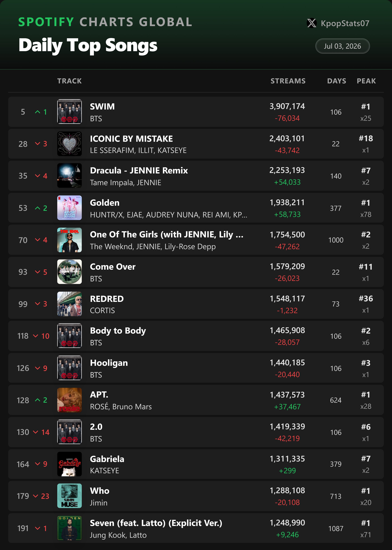392x550 pixels.
Task: Click the green up arrow on the APT. row
Action: click(38, 400)
